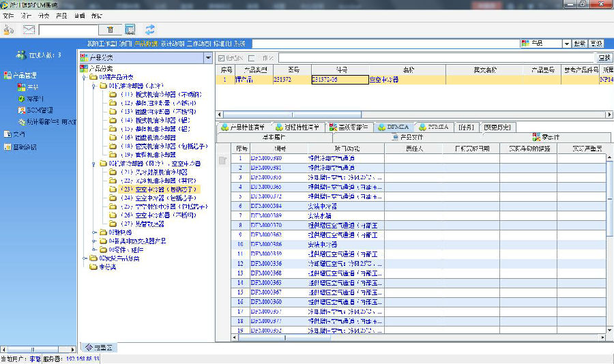The height and width of the screenshot is (364, 614).
Task: Expand the 04 tree folder node
Action: (94, 241)
